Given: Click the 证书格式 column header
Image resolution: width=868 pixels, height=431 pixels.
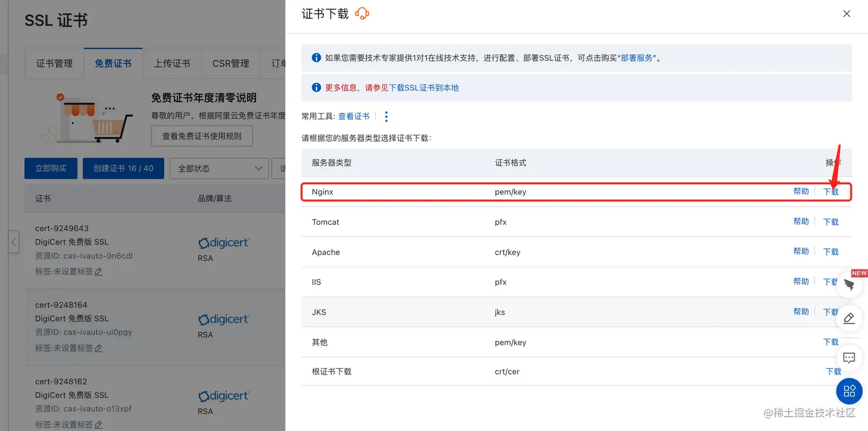Looking at the screenshot, I should pyautogui.click(x=510, y=163).
